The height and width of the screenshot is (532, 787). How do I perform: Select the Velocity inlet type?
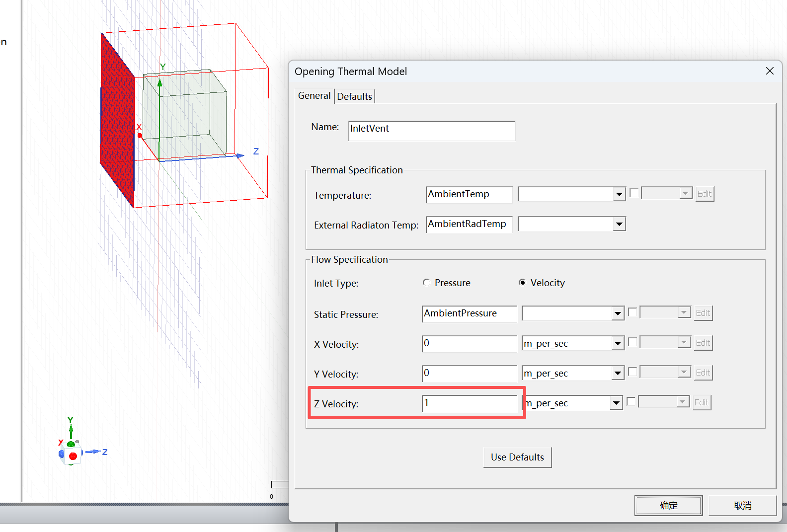pyautogui.click(x=522, y=283)
